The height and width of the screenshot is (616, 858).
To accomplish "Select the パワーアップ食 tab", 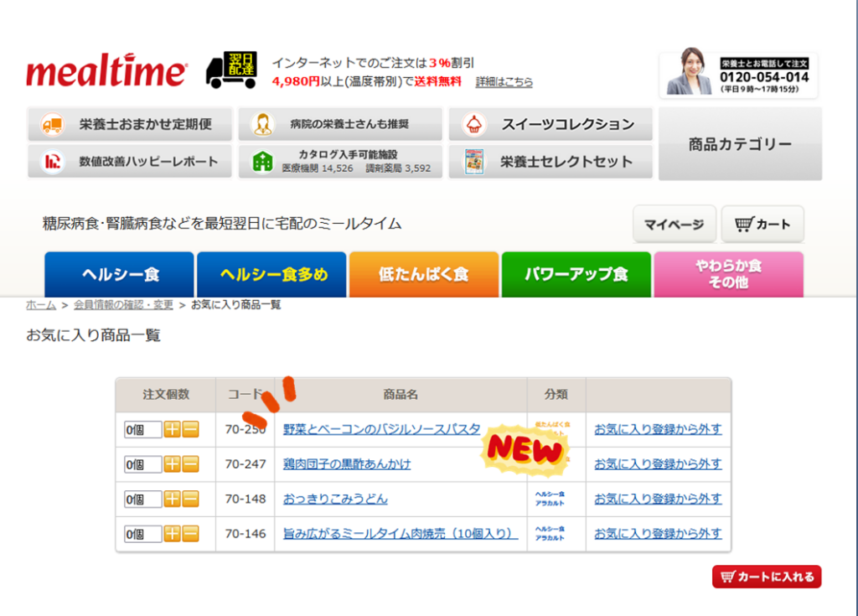I will (x=576, y=274).
